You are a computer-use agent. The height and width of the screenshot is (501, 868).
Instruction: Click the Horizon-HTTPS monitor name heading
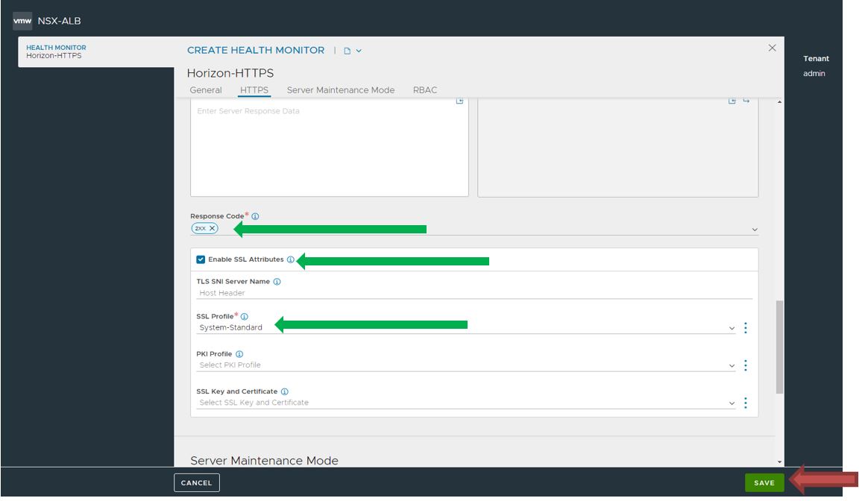pyautogui.click(x=230, y=73)
